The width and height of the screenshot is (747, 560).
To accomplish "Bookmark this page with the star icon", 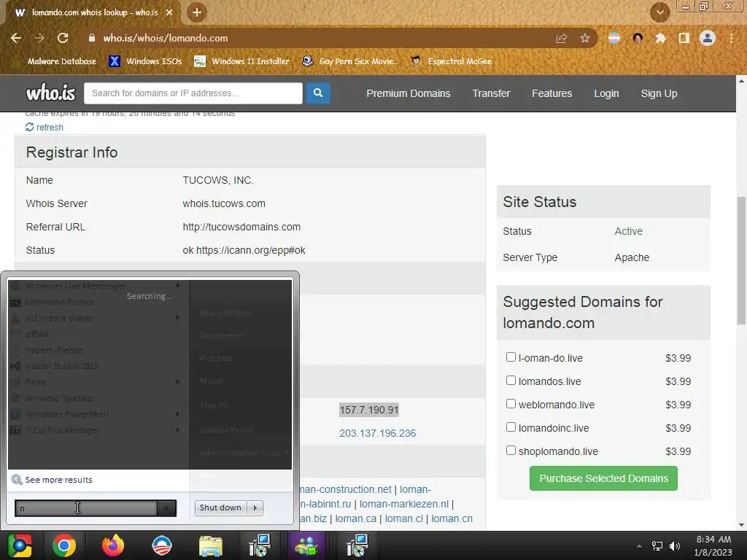I will pyautogui.click(x=584, y=38).
